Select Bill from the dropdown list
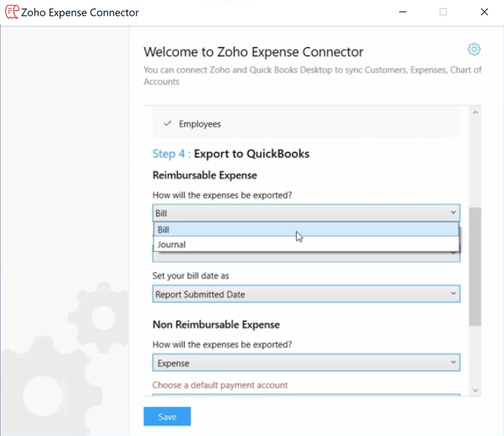This screenshot has height=436, width=504. [x=306, y=230]
